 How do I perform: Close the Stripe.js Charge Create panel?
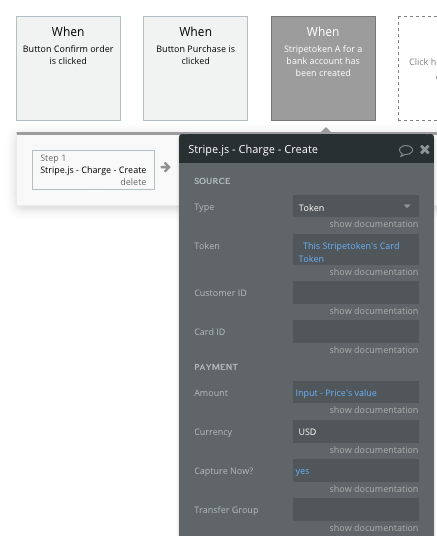coord(425,149)
